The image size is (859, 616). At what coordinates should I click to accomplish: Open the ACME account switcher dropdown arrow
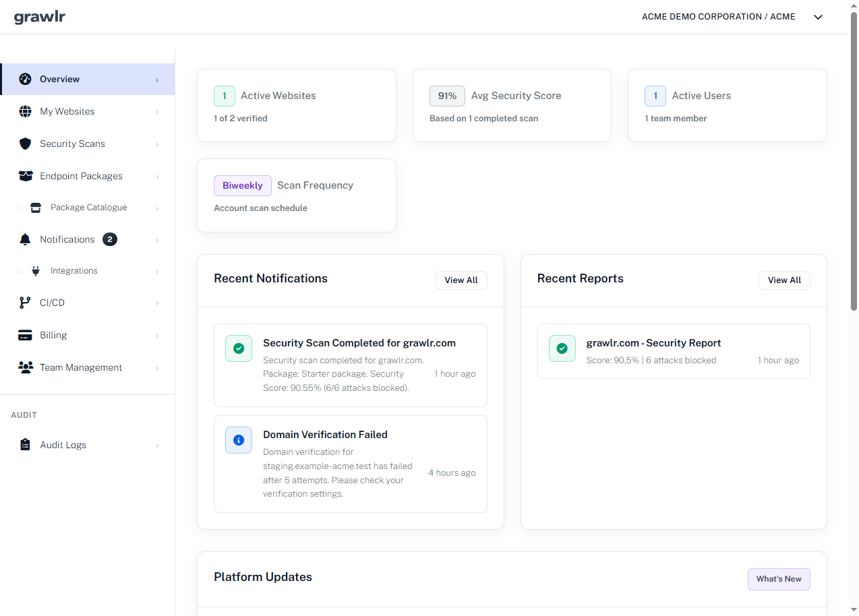(818, 17)
